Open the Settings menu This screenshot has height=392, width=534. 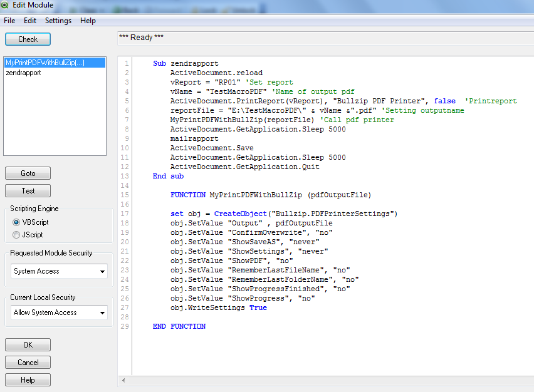pyautogui.click(x=58, y=21)
